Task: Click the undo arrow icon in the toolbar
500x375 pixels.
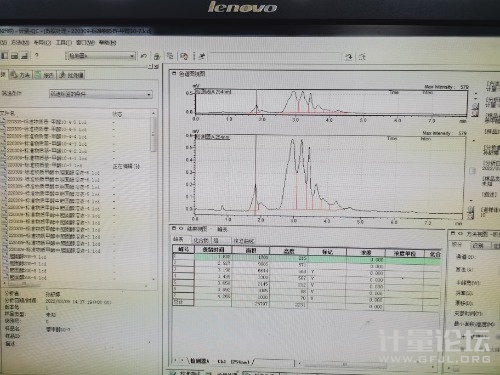Action: (144, 56)
